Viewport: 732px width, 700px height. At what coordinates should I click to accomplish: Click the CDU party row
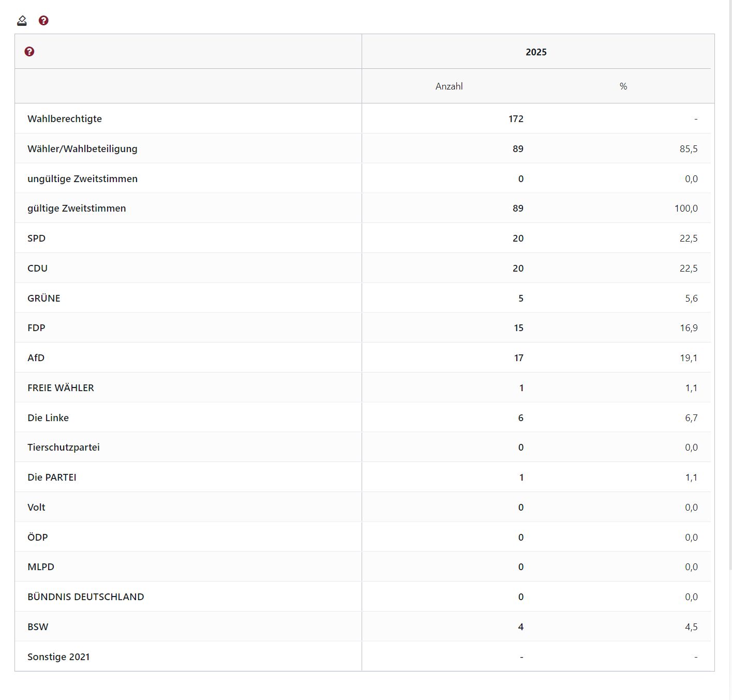click(37, 268)
